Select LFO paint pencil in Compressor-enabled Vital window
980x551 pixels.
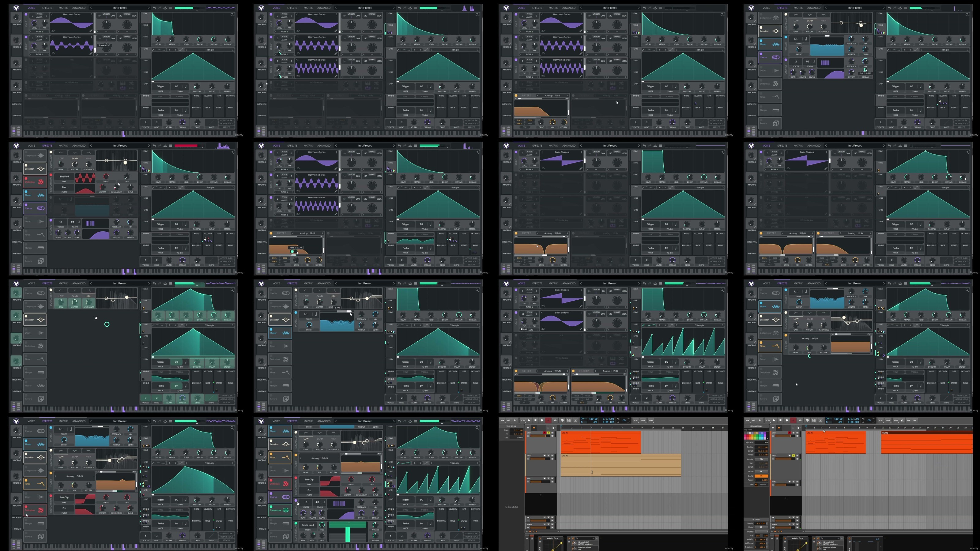pyautogui.click(x=398, y=463)
